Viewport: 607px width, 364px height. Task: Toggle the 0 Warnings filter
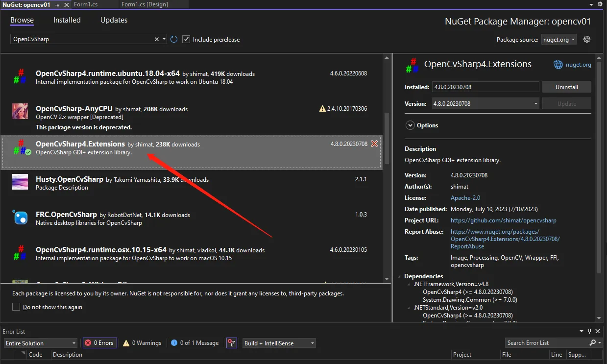142,343
